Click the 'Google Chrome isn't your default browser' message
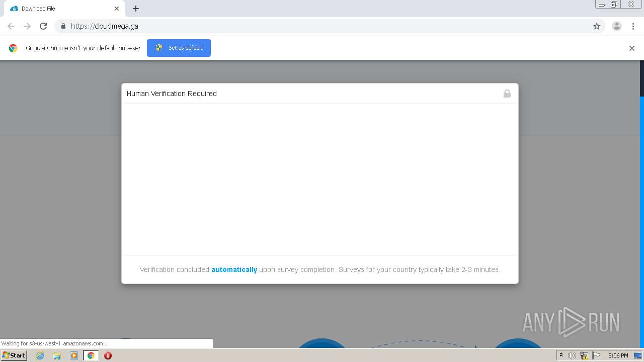Image resolution: width=644 pixels, height=362 pixels. (x=83, y=48)
